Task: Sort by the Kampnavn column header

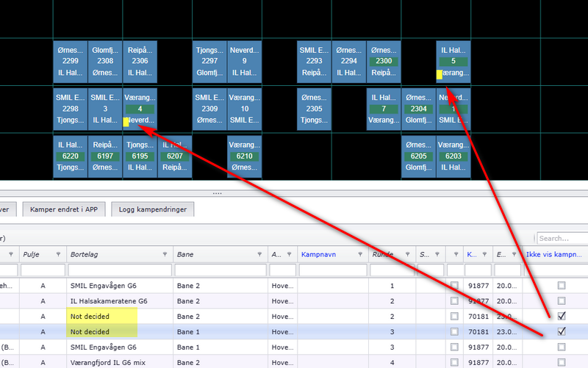Action: (318, 254)
